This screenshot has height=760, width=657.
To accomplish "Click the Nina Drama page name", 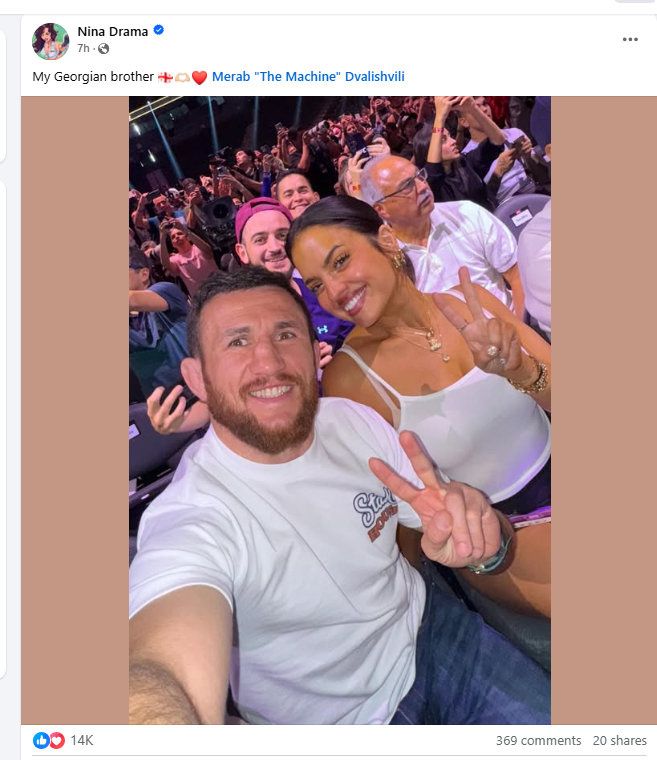I will tap(112, 32).
